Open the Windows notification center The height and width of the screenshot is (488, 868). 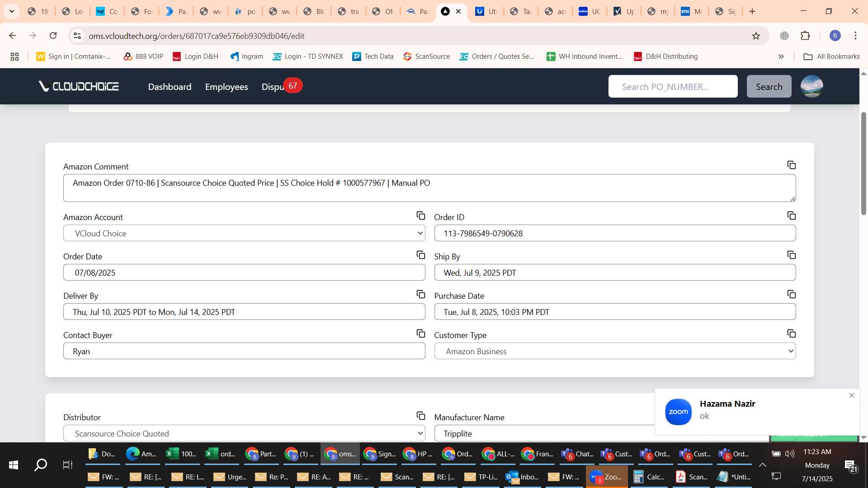[x=850, y=465]
